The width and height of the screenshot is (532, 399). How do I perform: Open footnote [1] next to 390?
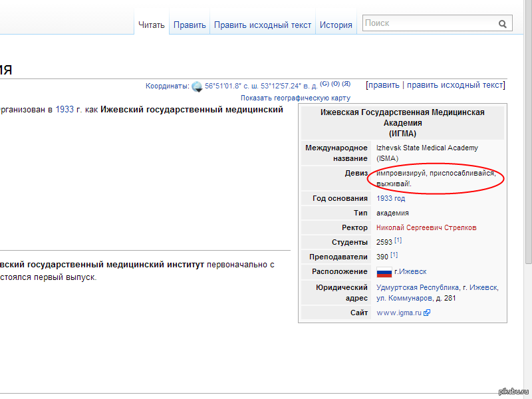394,255
